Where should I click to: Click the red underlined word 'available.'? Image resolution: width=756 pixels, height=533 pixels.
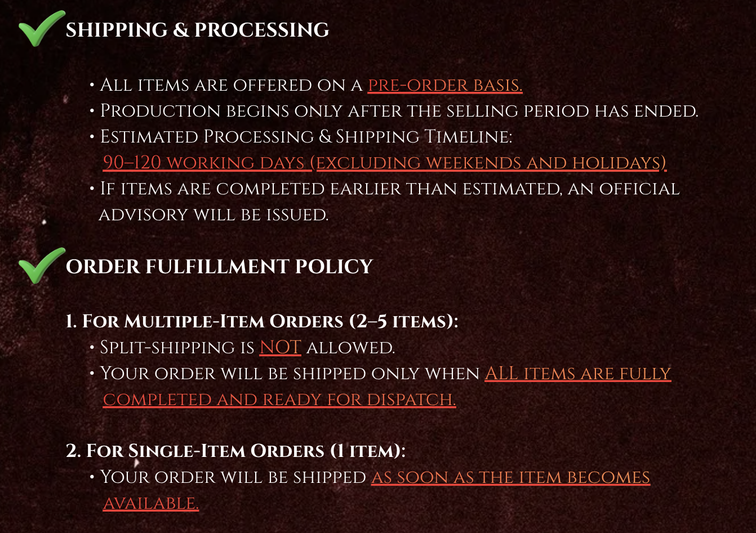[150, 503]
